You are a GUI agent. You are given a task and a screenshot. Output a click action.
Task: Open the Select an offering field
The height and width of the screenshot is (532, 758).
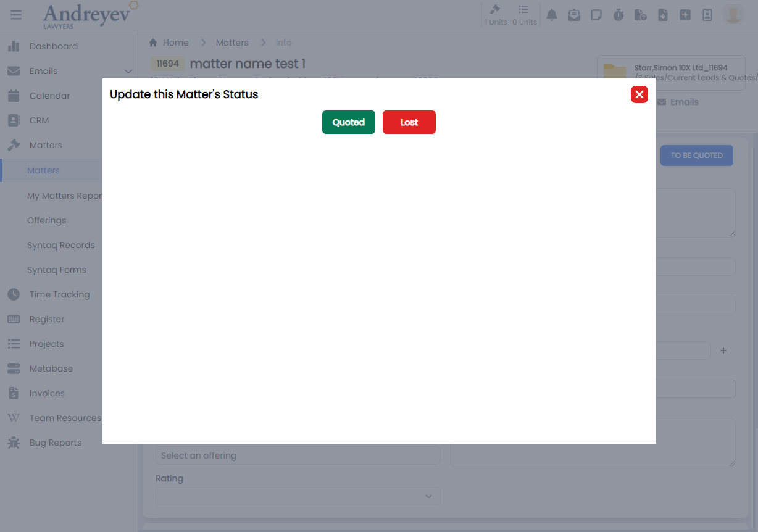pos(298,455)
